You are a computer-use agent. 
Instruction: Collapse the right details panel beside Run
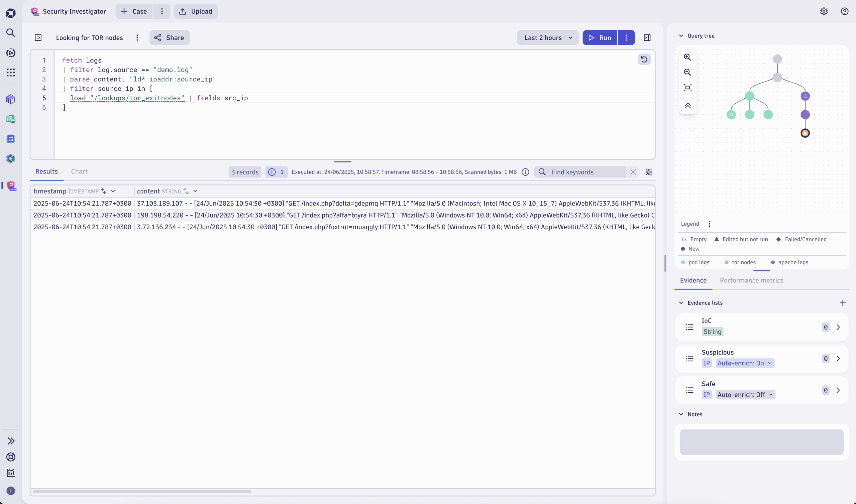[x=647, y=37]
